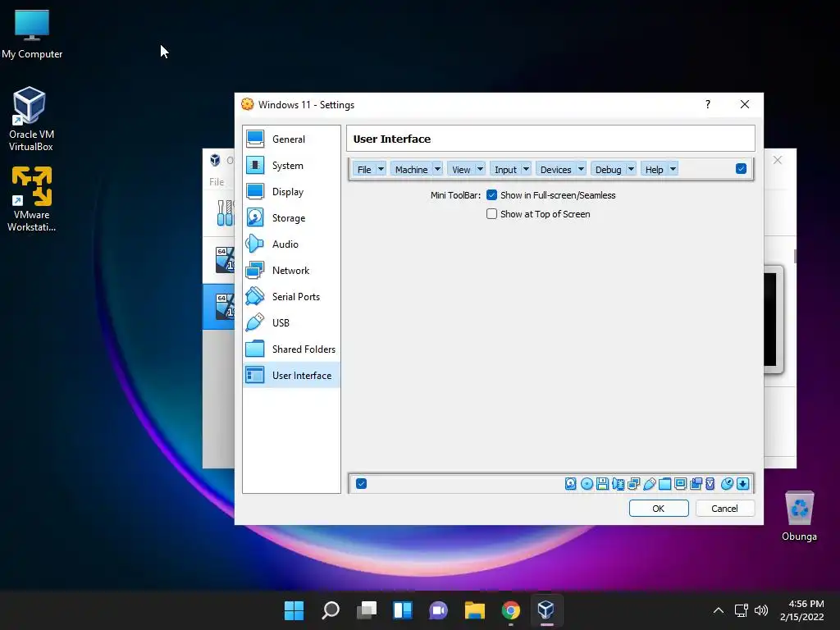Toggle optical disk indicator in status bar editor
The height and width of the screenshot is (630, 840).
pyautogui.click(x=587, y=484)
